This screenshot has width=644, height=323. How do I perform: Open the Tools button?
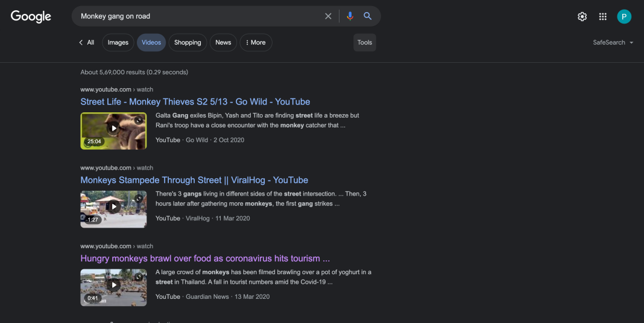point(365,42)
